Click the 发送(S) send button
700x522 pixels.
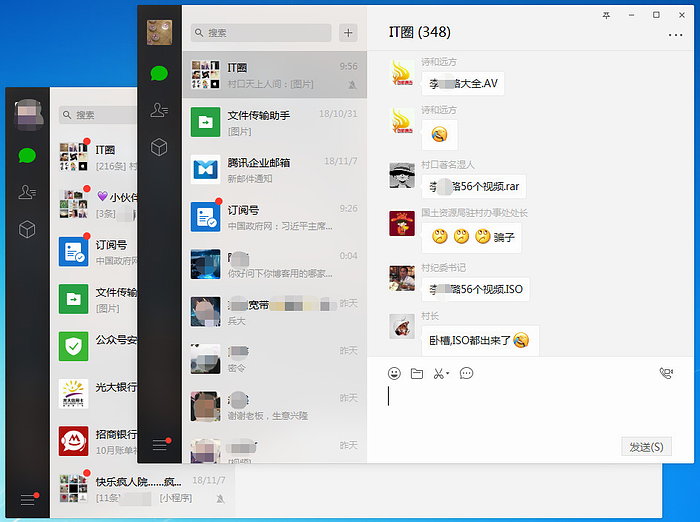[645, 446]
